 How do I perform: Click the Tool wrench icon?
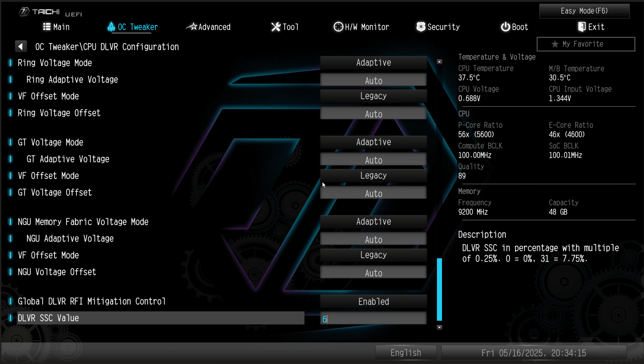pyautogui.click(x=276, y=27)
